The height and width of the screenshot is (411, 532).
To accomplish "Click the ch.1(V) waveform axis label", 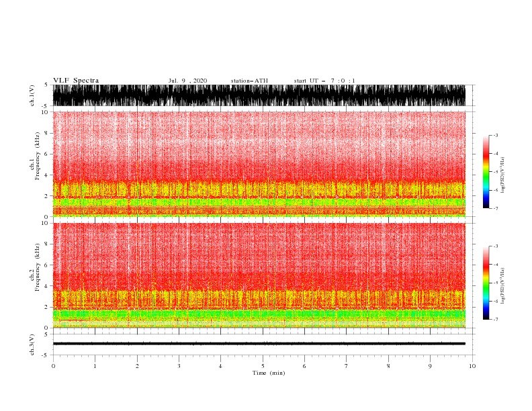I will click(32, 95).
